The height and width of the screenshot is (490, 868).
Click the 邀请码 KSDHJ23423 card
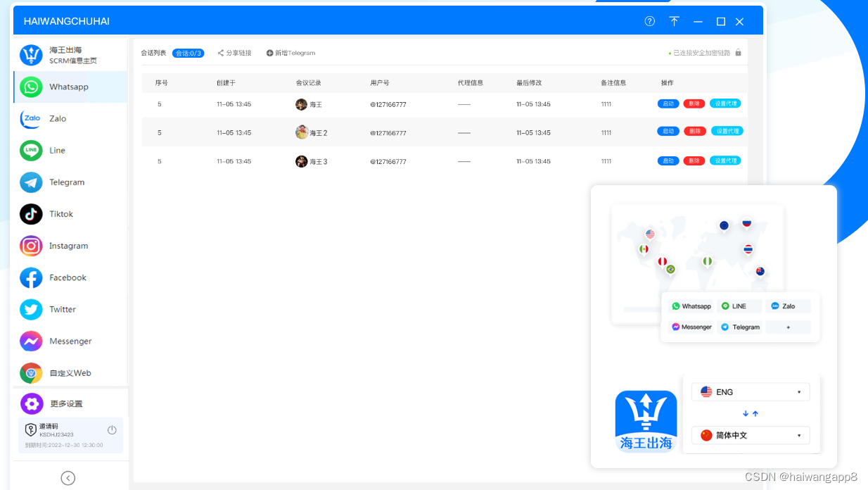(x=70, y=435)
